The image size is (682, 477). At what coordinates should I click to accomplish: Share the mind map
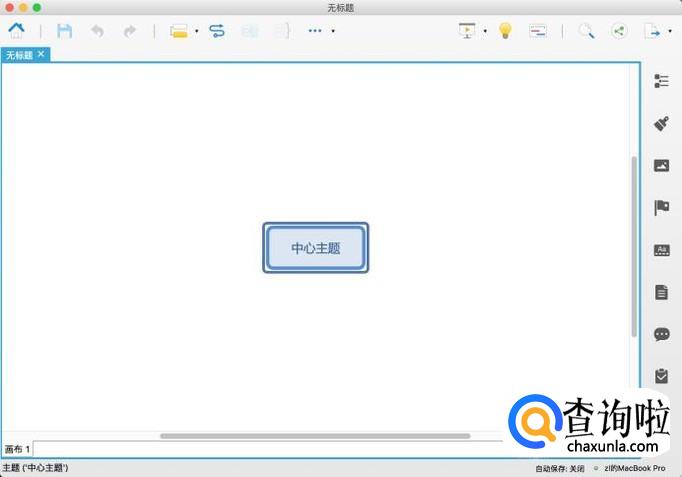[619, 31]
